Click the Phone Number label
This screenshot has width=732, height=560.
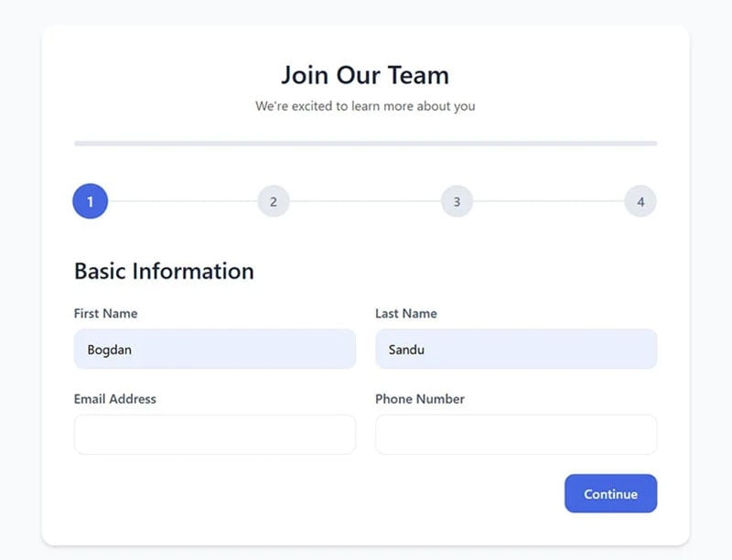pos(420,399)
